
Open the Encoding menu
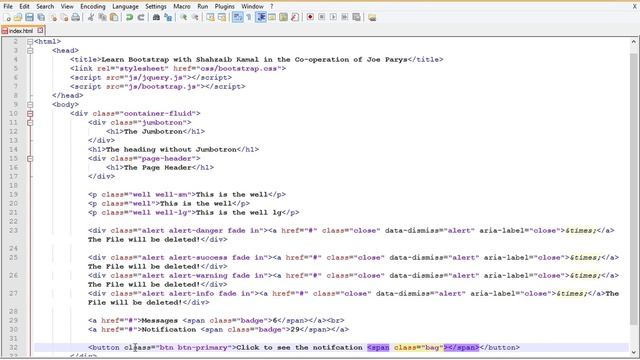(x=93, y=7)
